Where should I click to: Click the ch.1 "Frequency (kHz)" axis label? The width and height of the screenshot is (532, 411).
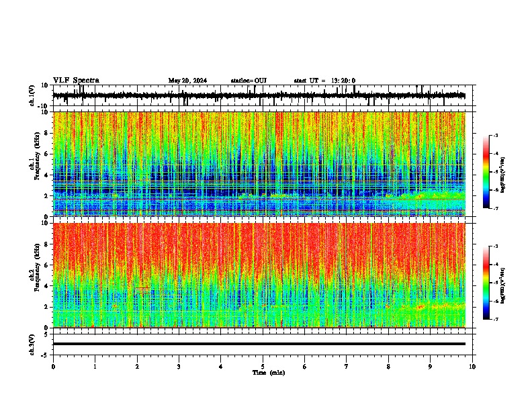pos(37,156)
